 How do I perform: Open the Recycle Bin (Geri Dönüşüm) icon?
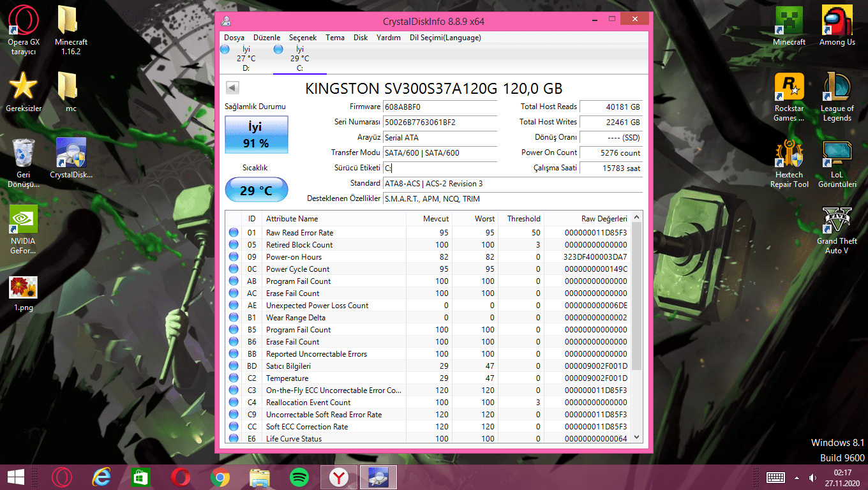pyautogui.click(x=24, y=163)
